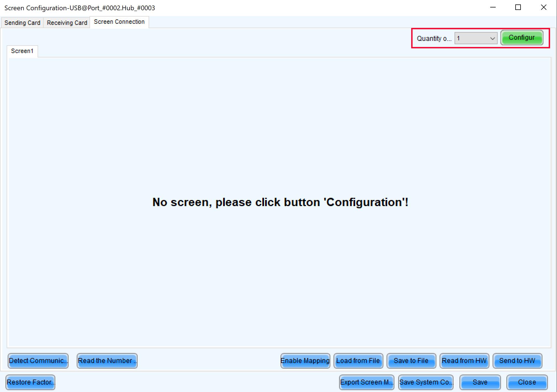This screenshot has width=557, height=392.
Task: Click Load from File
Action: [x=358, y=361]
